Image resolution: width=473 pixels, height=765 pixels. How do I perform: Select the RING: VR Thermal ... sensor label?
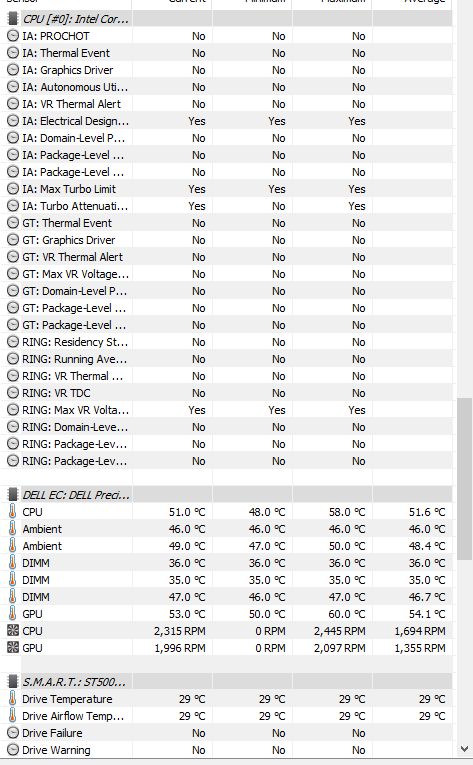(73, 376)
